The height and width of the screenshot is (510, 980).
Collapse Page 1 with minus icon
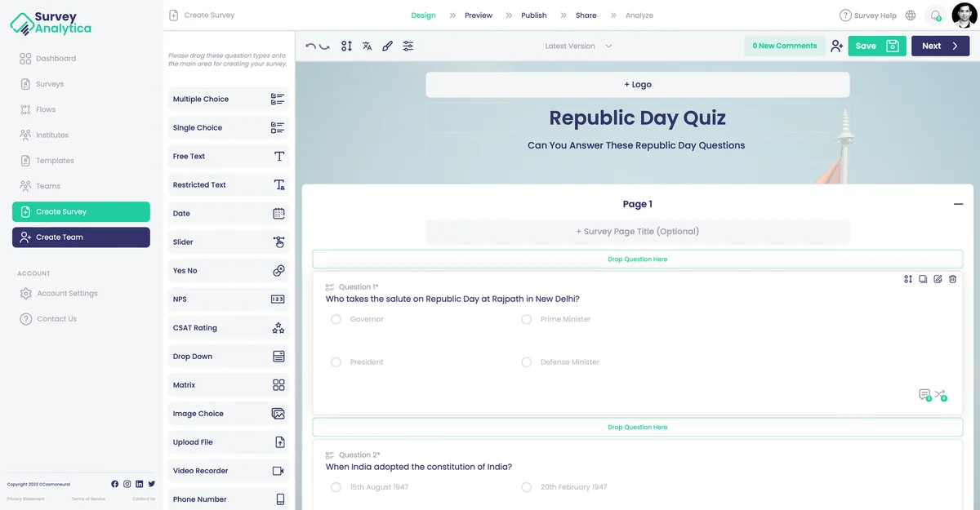tap(958, 204)
